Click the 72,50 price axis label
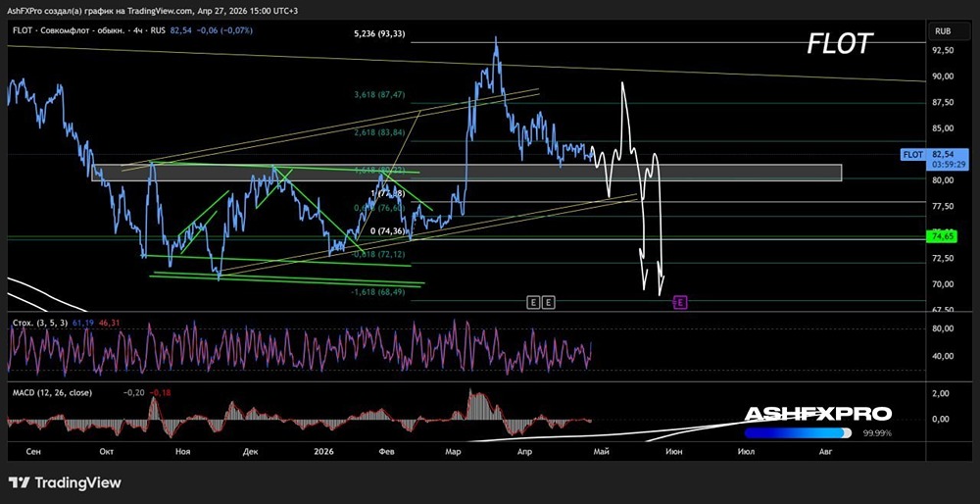The width and height of the screenshot is (980, 504). click(942, 258)
